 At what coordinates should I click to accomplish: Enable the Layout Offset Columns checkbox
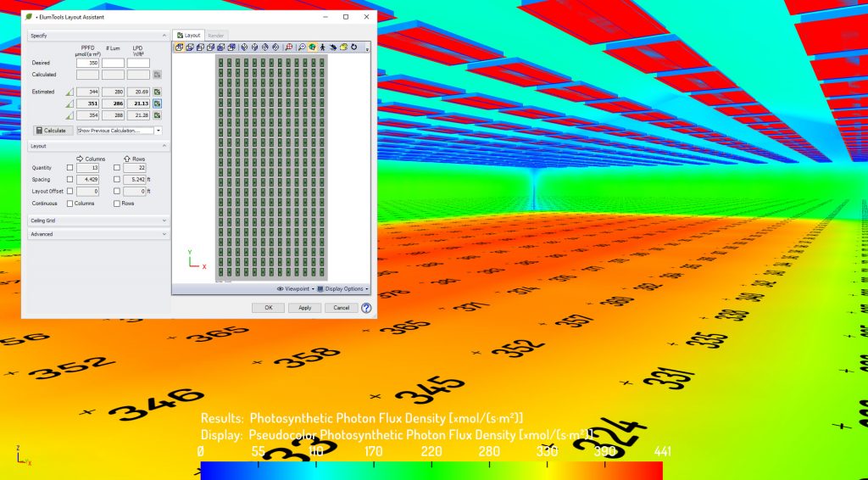[x=70, y=191]
